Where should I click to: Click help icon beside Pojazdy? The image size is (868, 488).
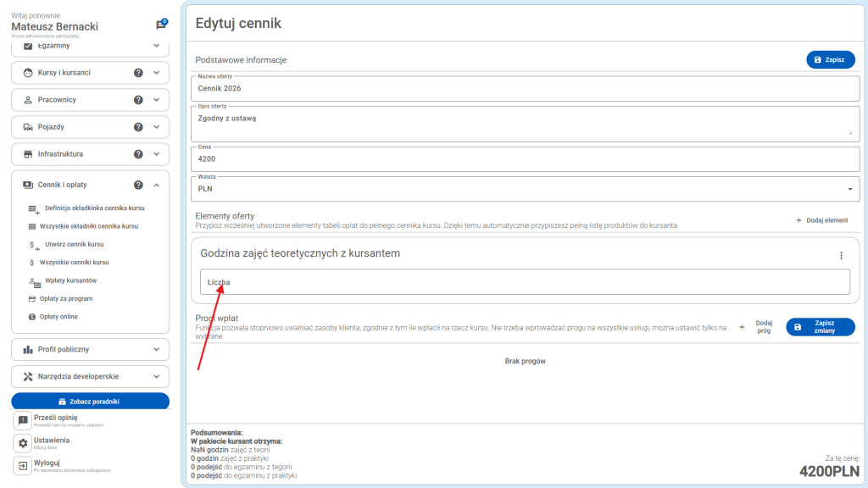138,127
